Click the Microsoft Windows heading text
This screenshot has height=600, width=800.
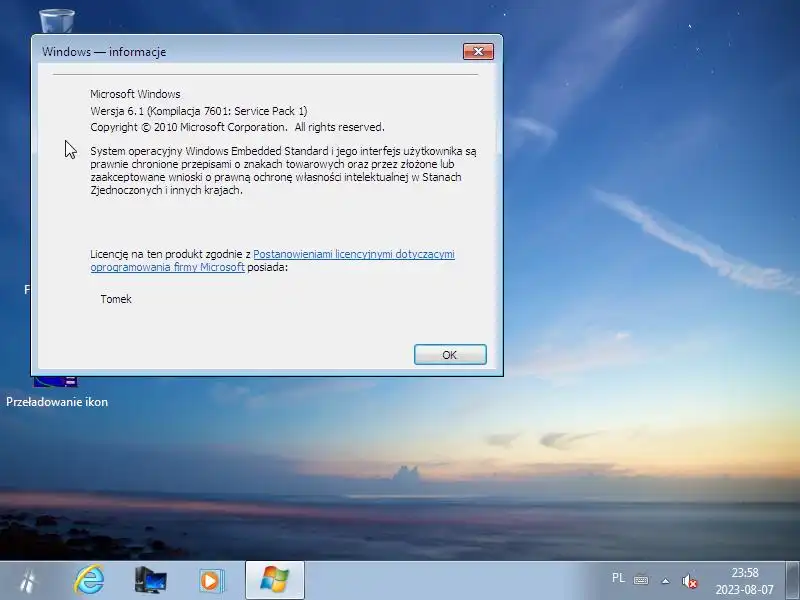[135, 94]
